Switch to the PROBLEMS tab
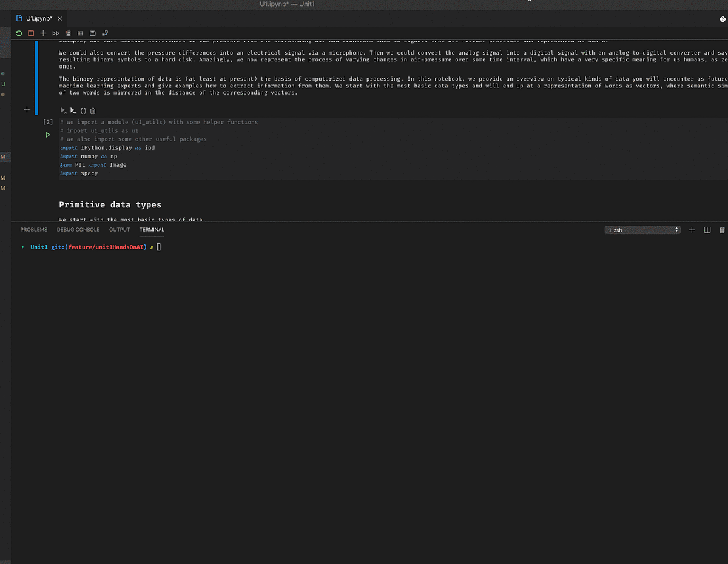Image resolution: width=728 pixels, height=564 pixels. 34,230
